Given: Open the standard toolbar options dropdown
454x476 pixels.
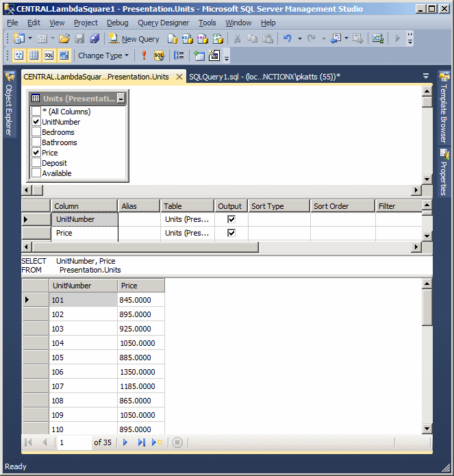Looking at the screenshot, I should click(410, 39).
